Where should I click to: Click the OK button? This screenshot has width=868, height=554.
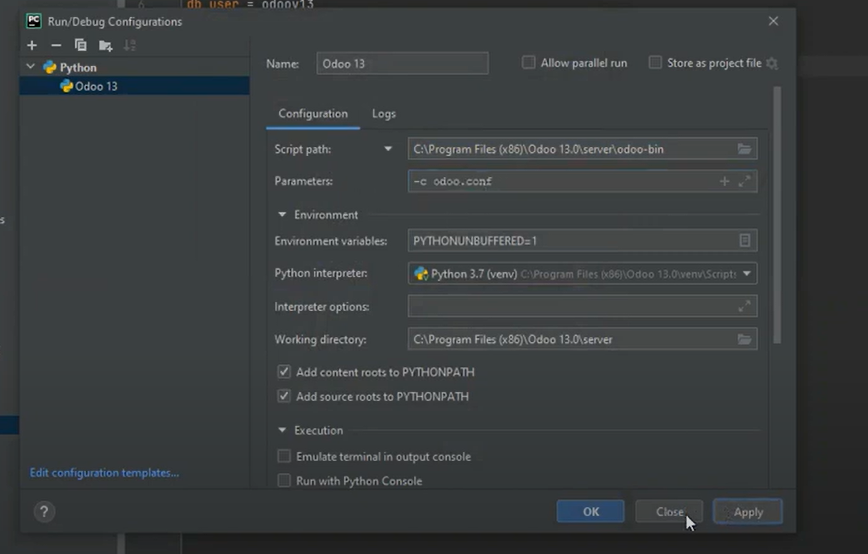(591, 511)
